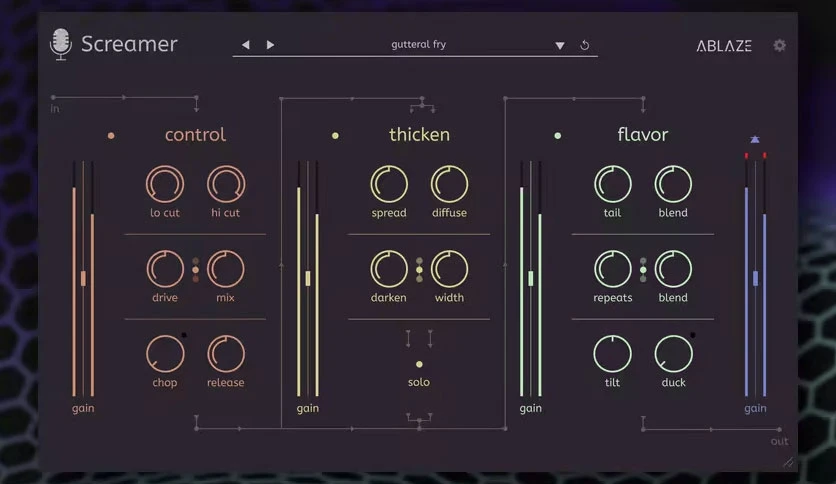This screenshot has width=836, height=484.
Task: Click the 'out' signal label
Action: tap(779, 441)
